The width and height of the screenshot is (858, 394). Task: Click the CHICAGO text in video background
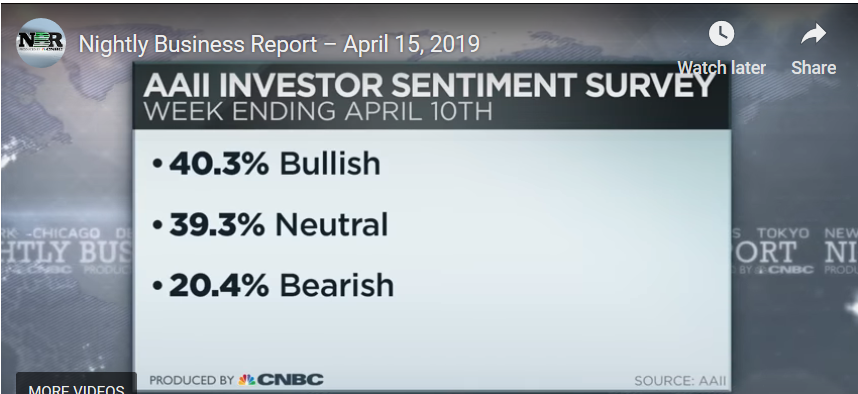tap(67, 234)
